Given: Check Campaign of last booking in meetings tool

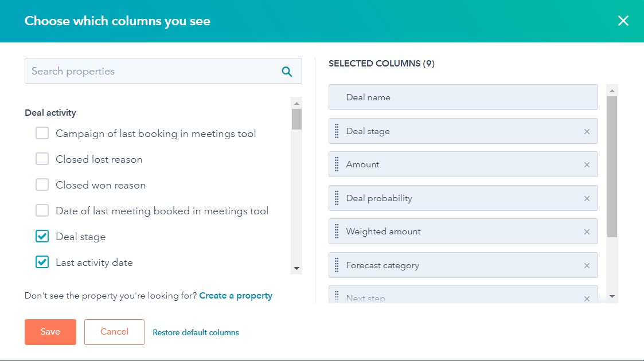Looking at the screenshot, I should click(x=42, y=133).
